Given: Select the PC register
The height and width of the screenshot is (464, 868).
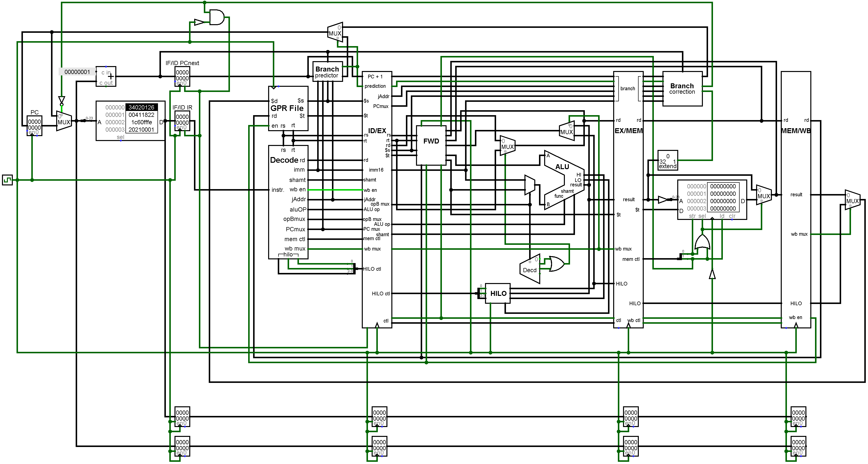Looking at the screenshot, I should click(34, 126).
